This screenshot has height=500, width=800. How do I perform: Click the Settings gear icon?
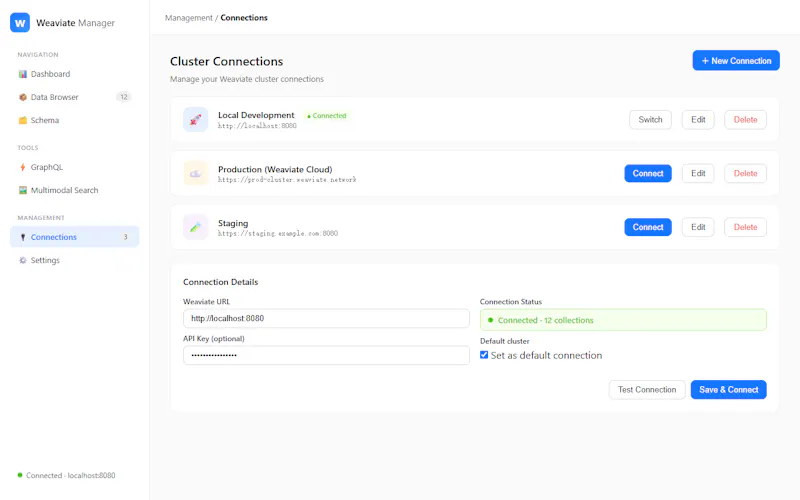click(22, 260)
